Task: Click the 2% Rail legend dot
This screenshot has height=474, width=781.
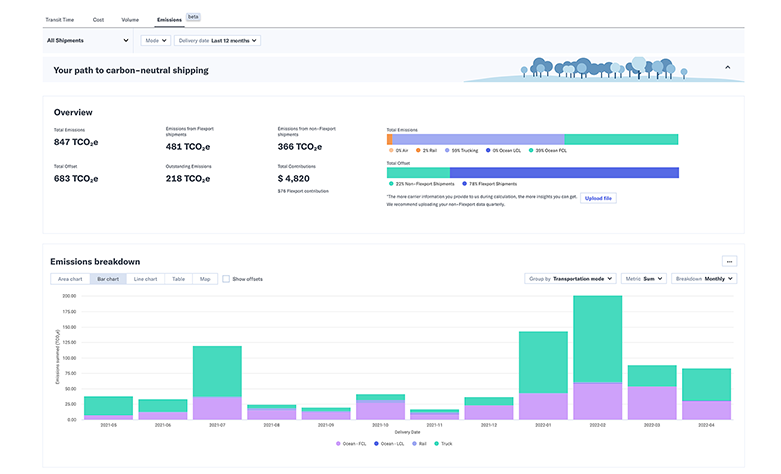Action: click(x=418, y=150)
